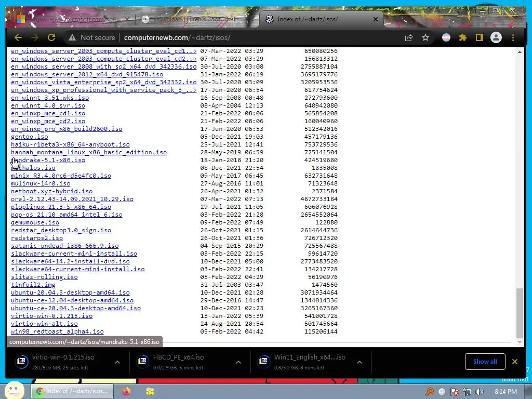Click the Not secure warning icon

(x=72, y=37)
